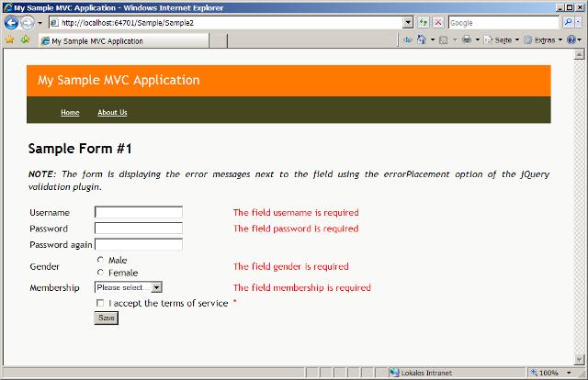Select the Female radio button
The width and height of the screenshot is (588, 380).
[x=101, y=273]
